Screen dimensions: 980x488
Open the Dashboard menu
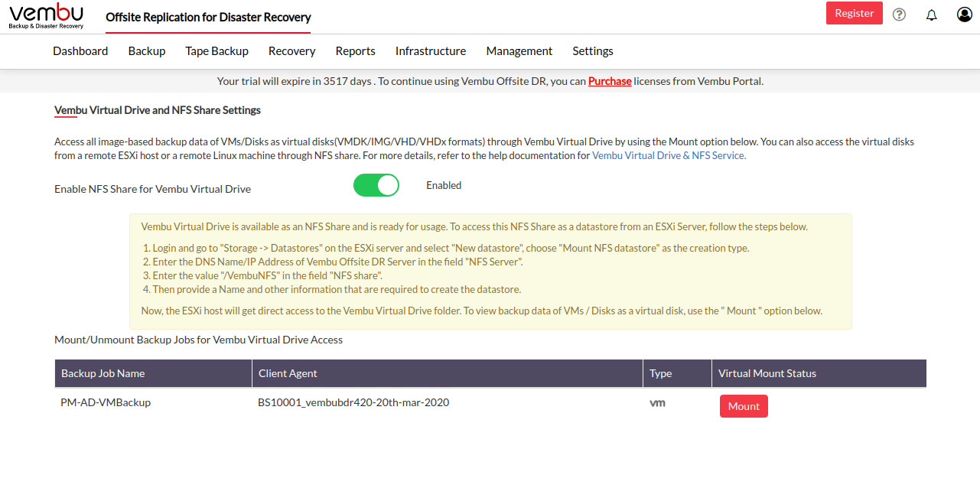pyautogui.click(x=80, y=51)
